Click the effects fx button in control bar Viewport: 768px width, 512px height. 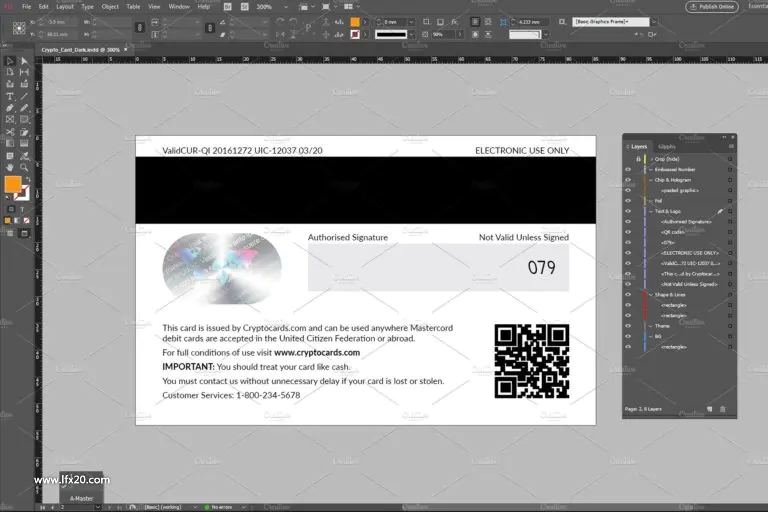pyautogui.click(x=455, y=22)
